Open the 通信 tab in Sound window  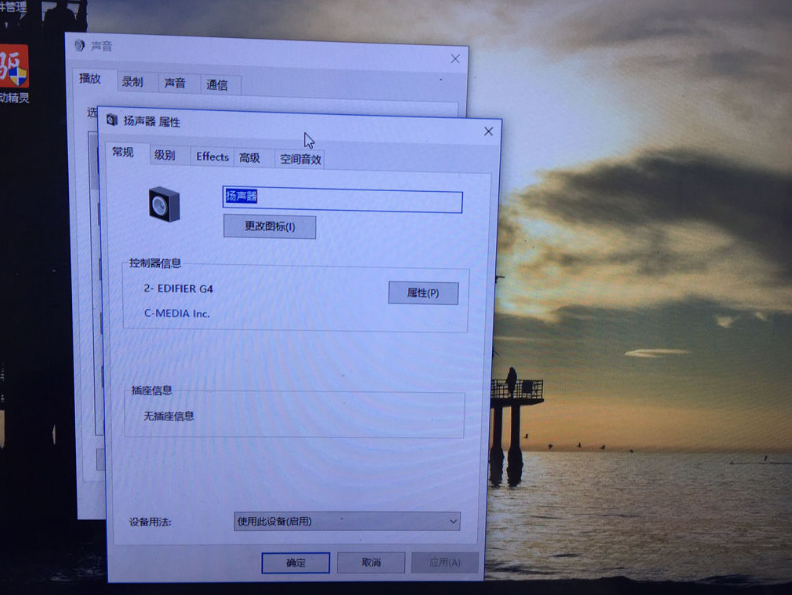pos(217,85)
